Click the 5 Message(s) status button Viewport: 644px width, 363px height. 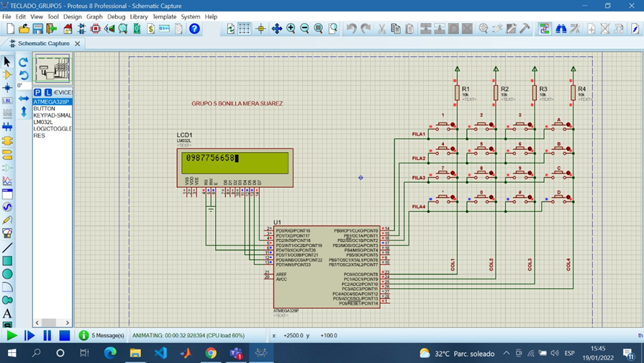tap(101, 335)
